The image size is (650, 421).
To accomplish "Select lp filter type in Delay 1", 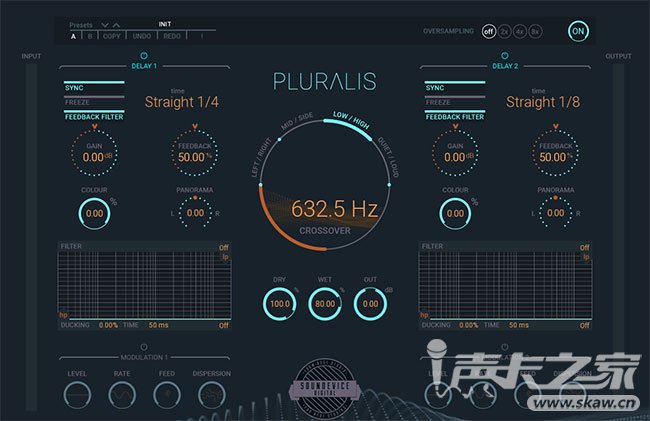I will [226, 257].
